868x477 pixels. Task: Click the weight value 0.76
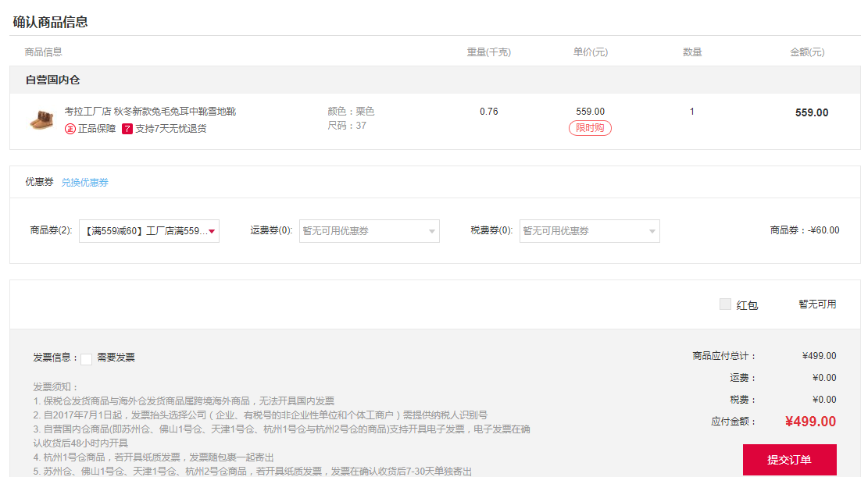click(x=489, y=111)
